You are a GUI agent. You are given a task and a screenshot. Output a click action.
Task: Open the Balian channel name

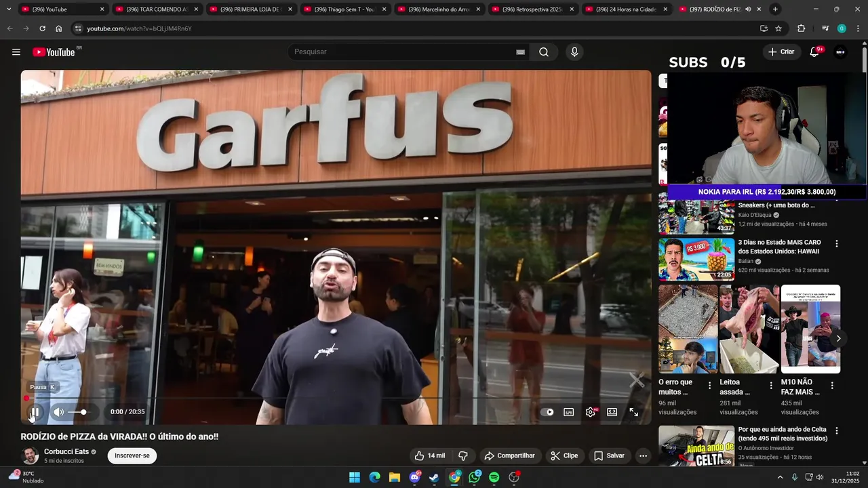tap(745, 261)
